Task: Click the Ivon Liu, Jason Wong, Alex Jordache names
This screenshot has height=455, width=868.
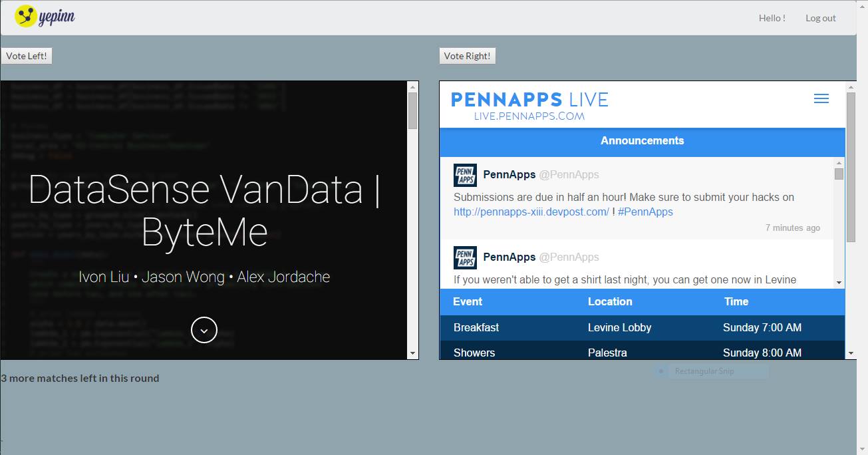Action: click(204, 277)
